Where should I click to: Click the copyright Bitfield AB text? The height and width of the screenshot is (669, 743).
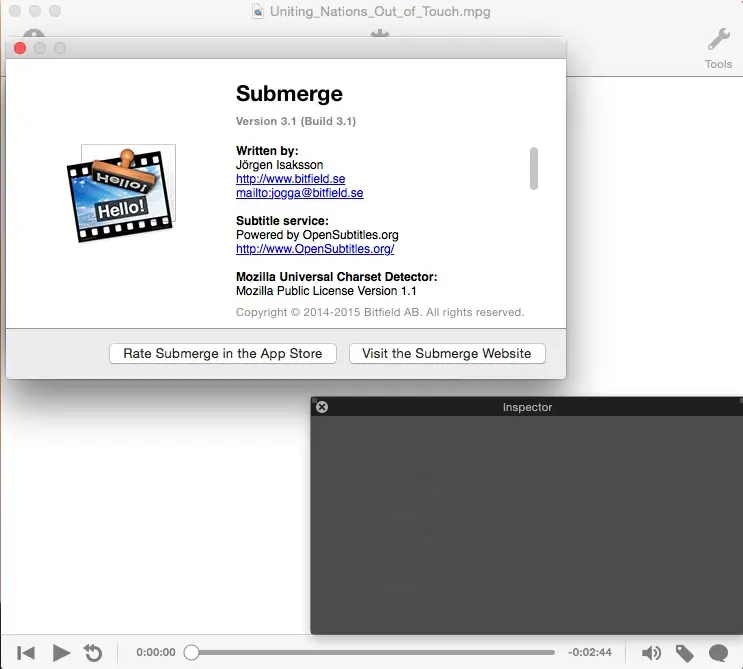pyautogui.click(x=380, y=312)
